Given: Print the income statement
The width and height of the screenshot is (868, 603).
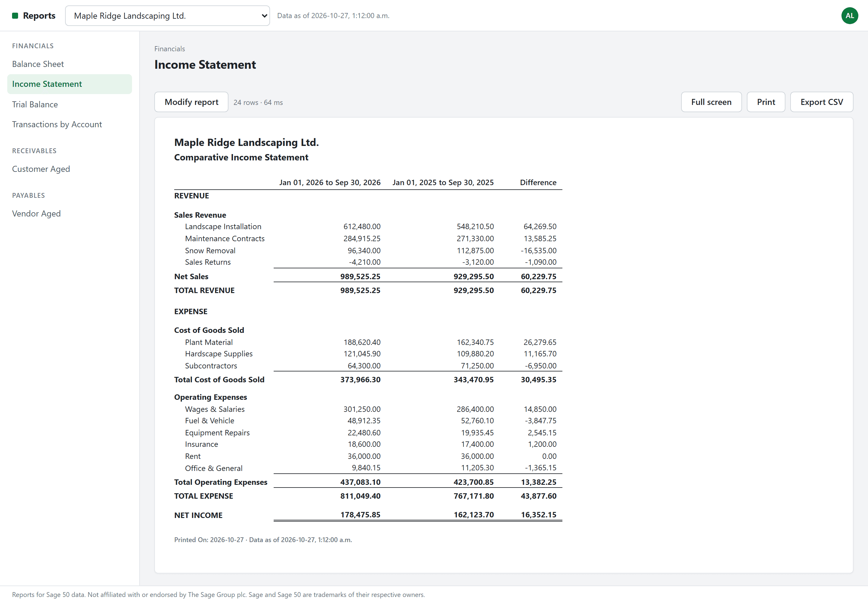Looking at the screenshot, I should 766,102.
